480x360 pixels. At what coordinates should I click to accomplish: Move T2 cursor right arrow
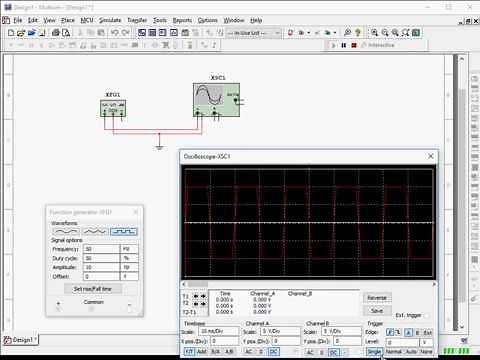(203, 304)
